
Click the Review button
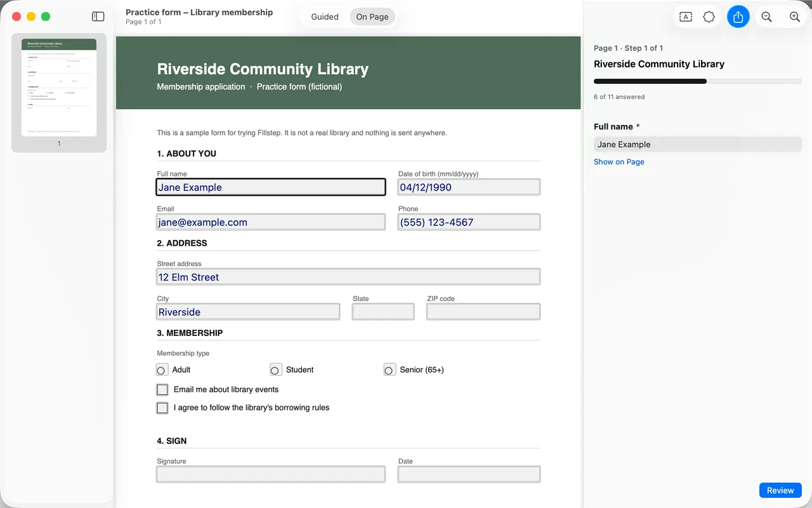tap(780, 490)
